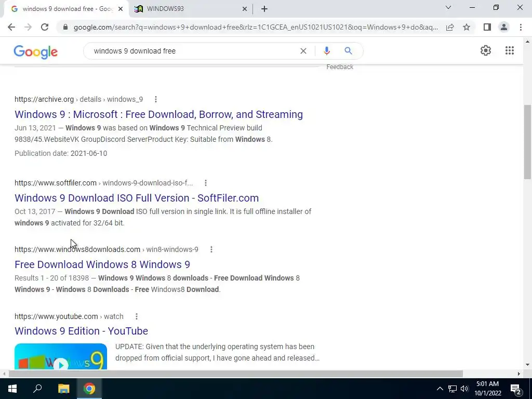
Task: Click the www.windows8downloads.com breadcrumb URL
Action: coord(106,249)
